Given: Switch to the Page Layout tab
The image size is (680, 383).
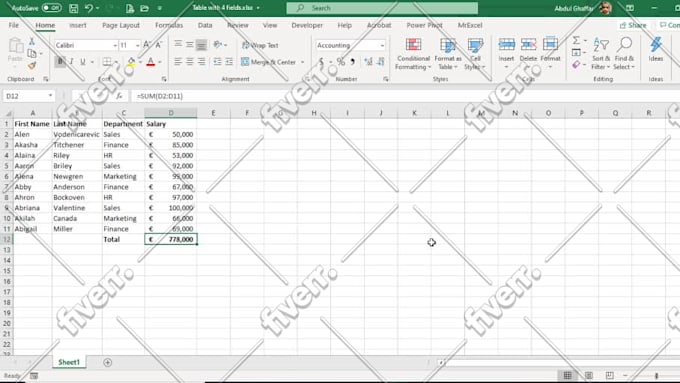Looking at the screenshot, I should coord(121,25).
